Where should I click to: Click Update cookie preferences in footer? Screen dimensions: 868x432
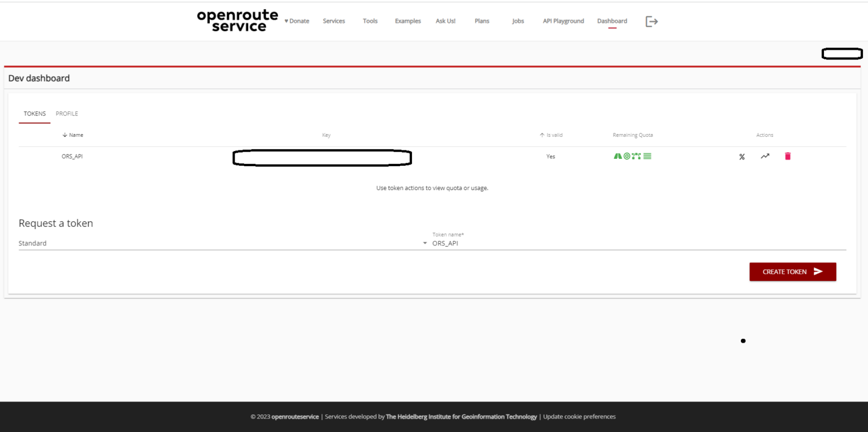click(579, 417)
